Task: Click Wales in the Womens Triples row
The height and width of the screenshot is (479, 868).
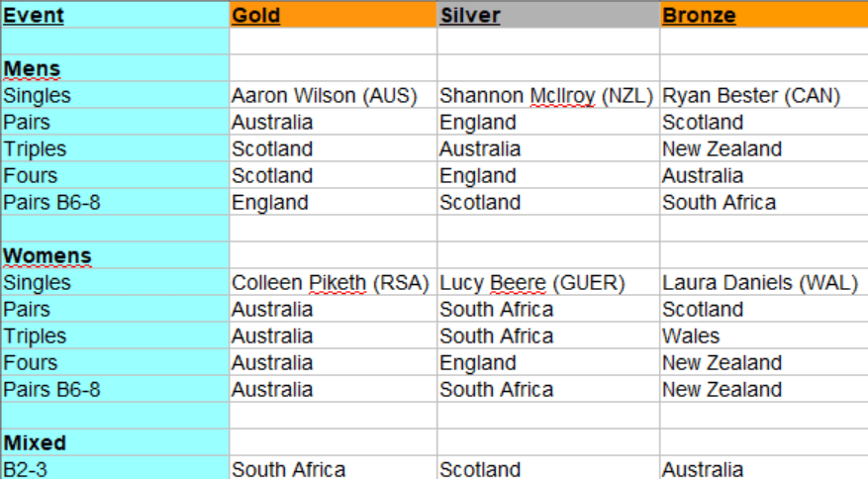Action: pos(691,336)
